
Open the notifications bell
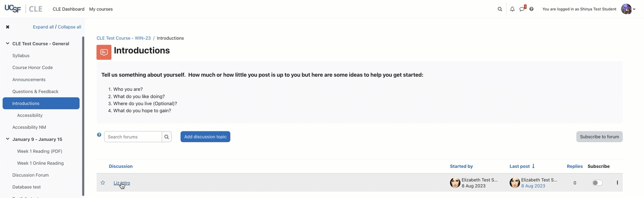[x=512, y=9]
